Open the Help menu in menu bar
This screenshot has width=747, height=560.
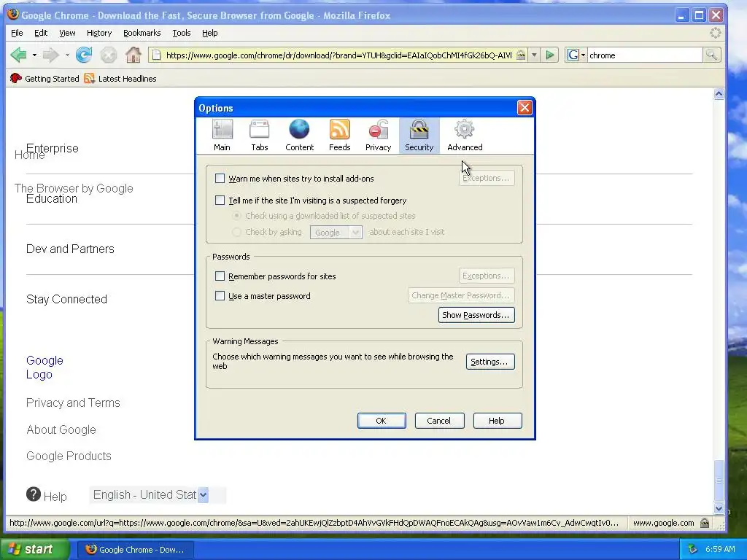pyautogui.click(x=209, y=33)
